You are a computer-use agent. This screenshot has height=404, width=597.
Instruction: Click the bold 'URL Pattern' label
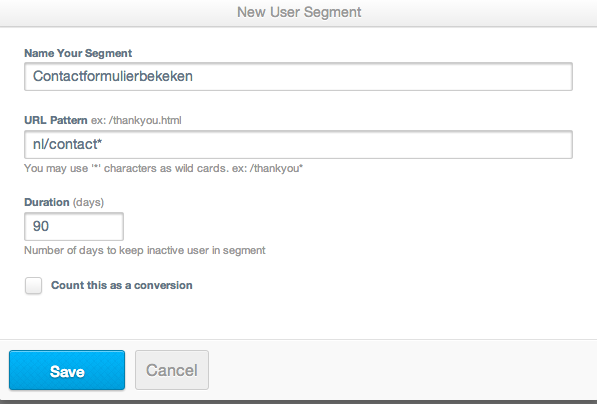coord(56,120)
